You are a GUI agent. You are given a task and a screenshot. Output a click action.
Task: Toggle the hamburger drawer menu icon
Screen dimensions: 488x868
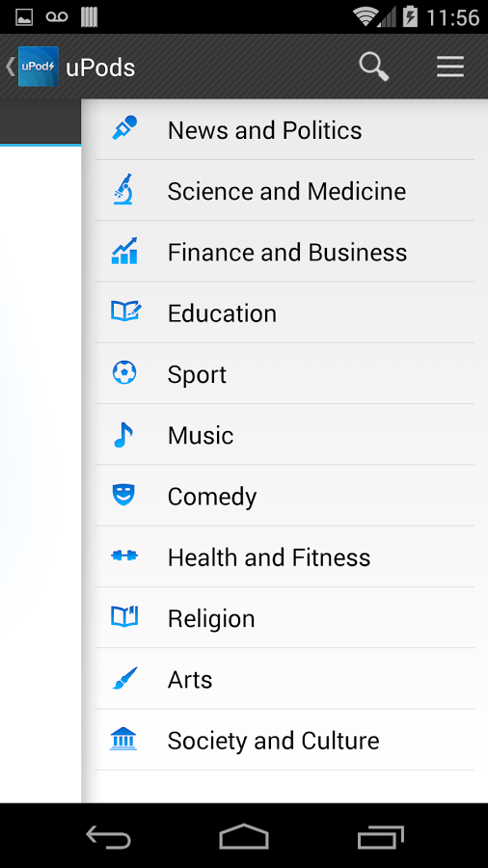[449, 67]
